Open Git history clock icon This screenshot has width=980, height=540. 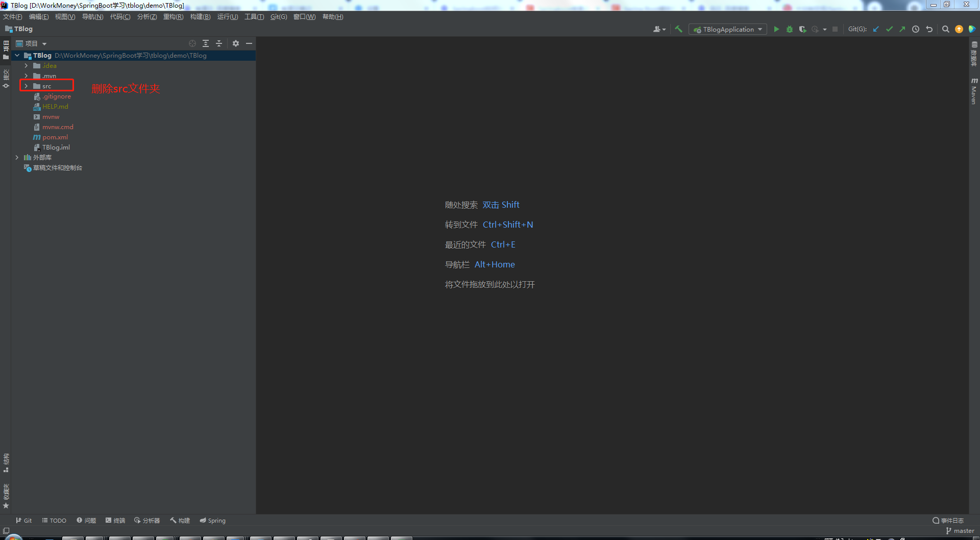[x=916, y=30]
